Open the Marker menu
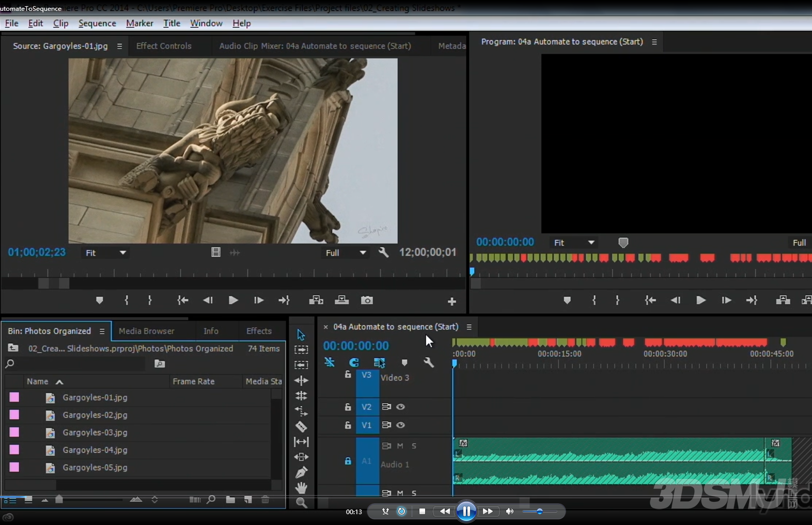This screenshot has height=525, width=812. click(139, 23)
